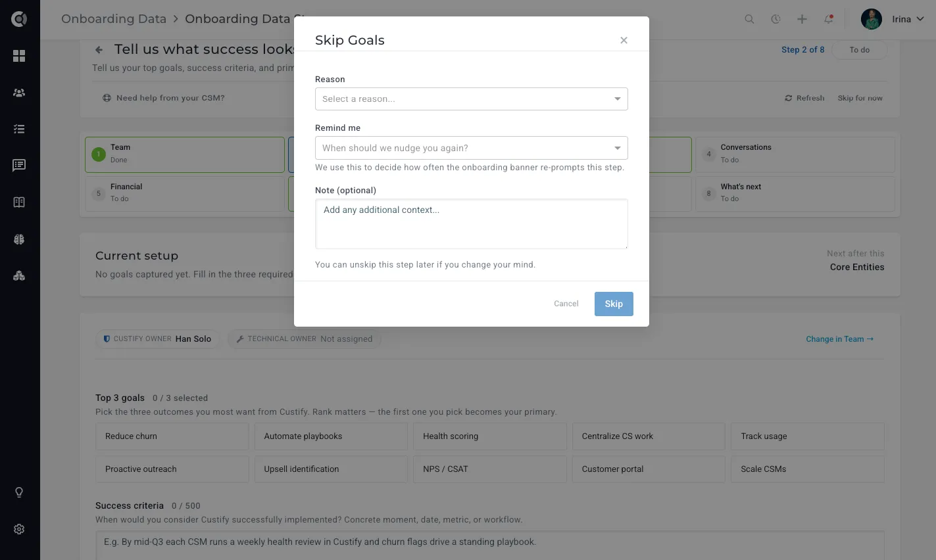This screenshot has width=936, height=560.
Task: Click the Success criteria text box
Action: [490, 546]
